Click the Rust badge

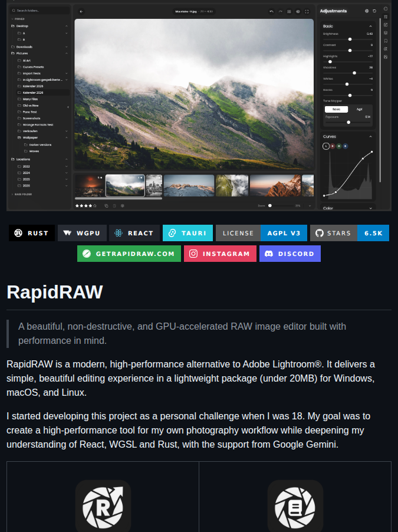[32, 233]
